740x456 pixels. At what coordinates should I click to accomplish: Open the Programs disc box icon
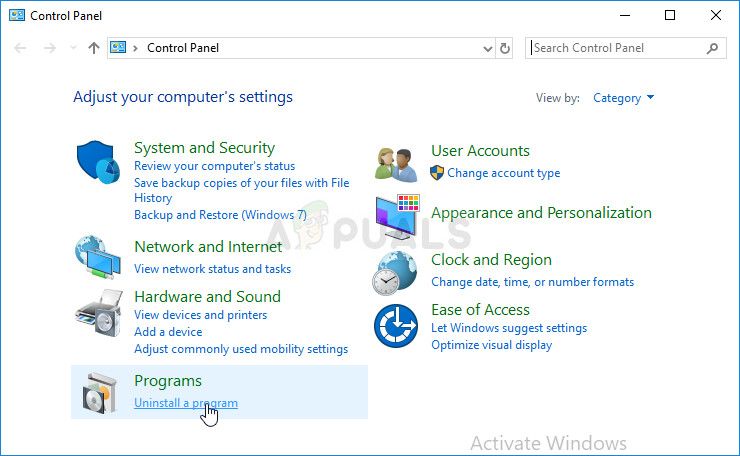pos(99,393)
